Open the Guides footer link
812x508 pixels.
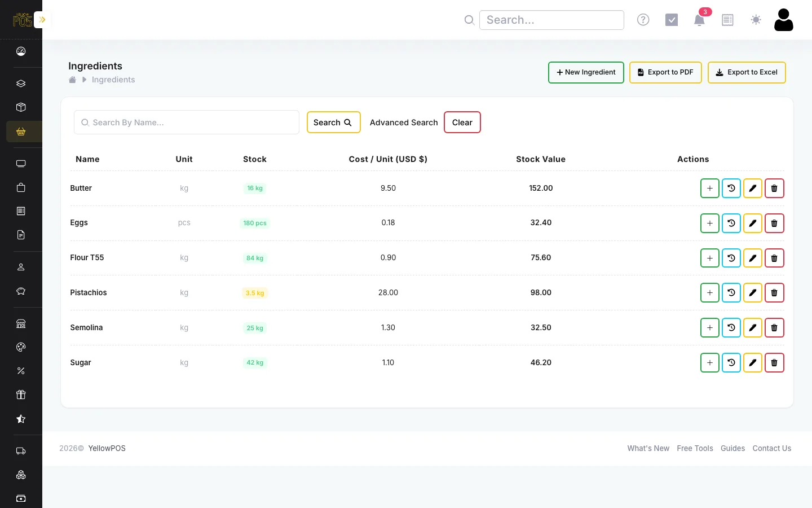click(x=732, y=448)
